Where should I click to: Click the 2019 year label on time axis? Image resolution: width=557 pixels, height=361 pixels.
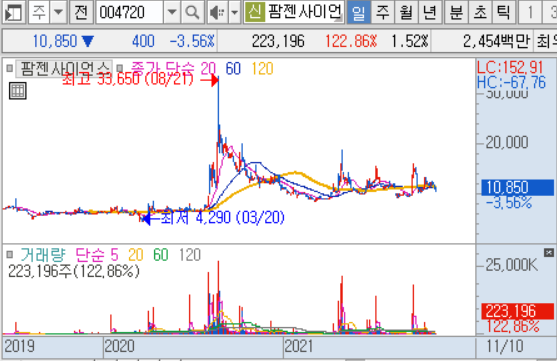(x=19, y=346)
